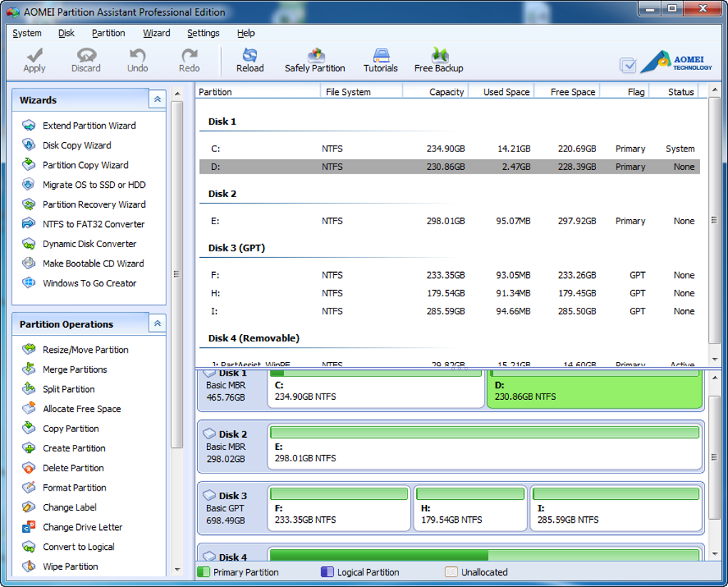Viewport: 728px width, 587px height.
Task: Sort by Free Space column header
Action: coord(572,92)
